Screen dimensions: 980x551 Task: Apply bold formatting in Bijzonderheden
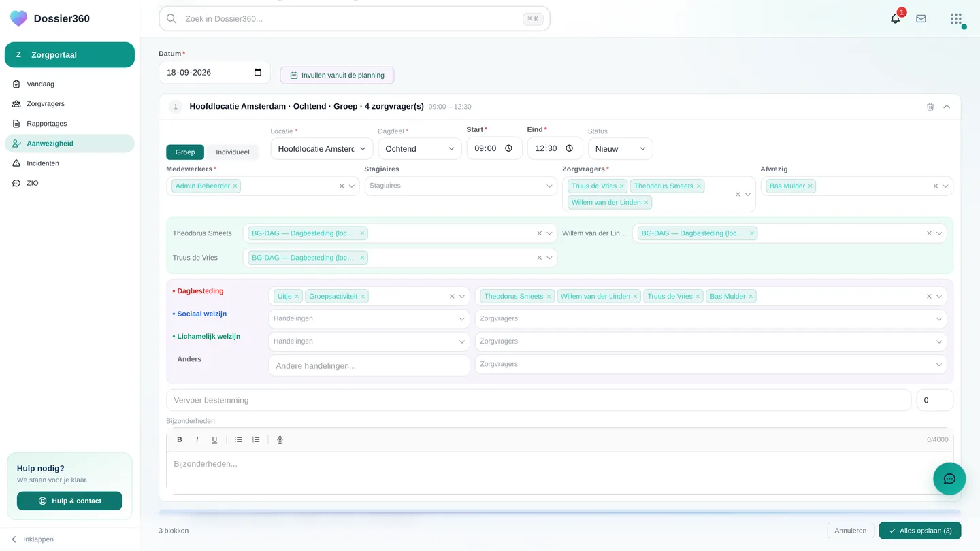pos(180,439)
